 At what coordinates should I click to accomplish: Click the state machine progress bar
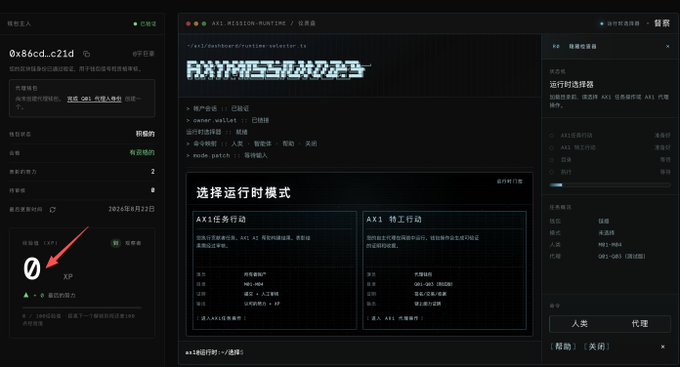coord(610,185)
